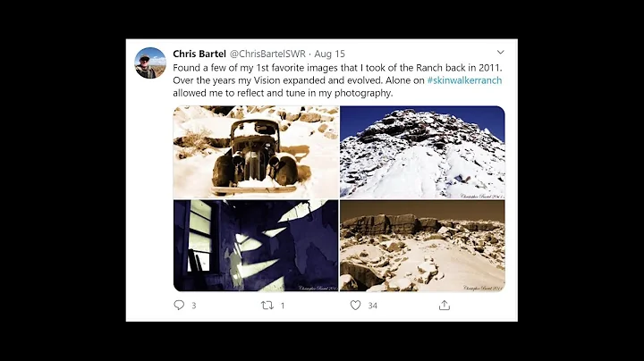Retweet using the arrows icon

pyautogui.click(x=267, y=306)
